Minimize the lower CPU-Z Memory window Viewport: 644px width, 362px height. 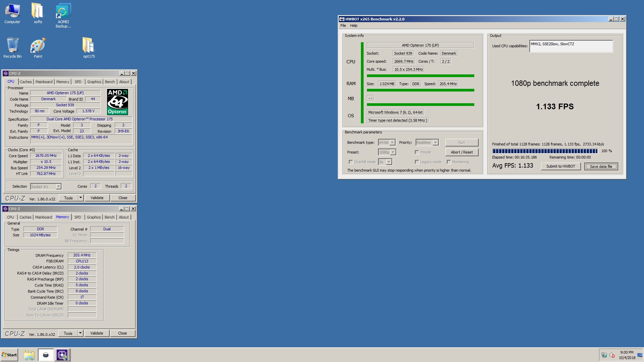point(121,209)
